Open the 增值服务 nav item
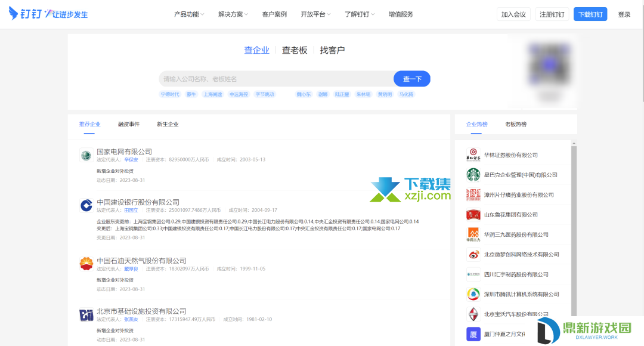644x346 pixels. [401, 14]
